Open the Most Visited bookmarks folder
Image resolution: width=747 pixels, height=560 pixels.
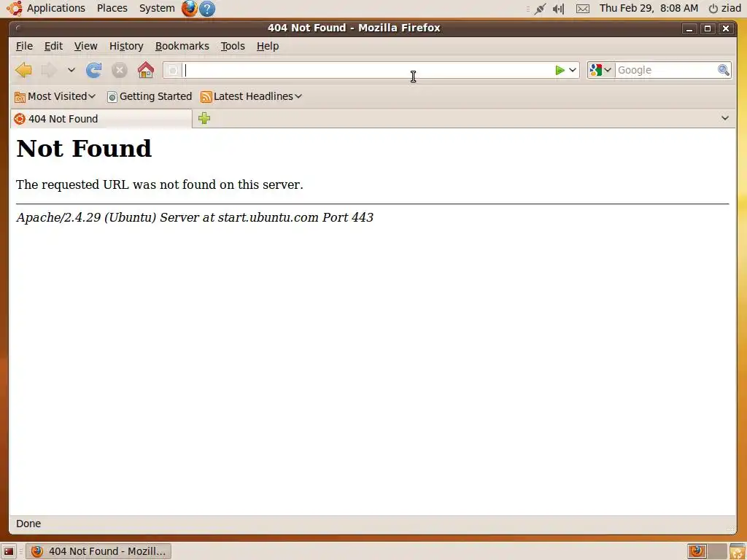coord(55,97)
